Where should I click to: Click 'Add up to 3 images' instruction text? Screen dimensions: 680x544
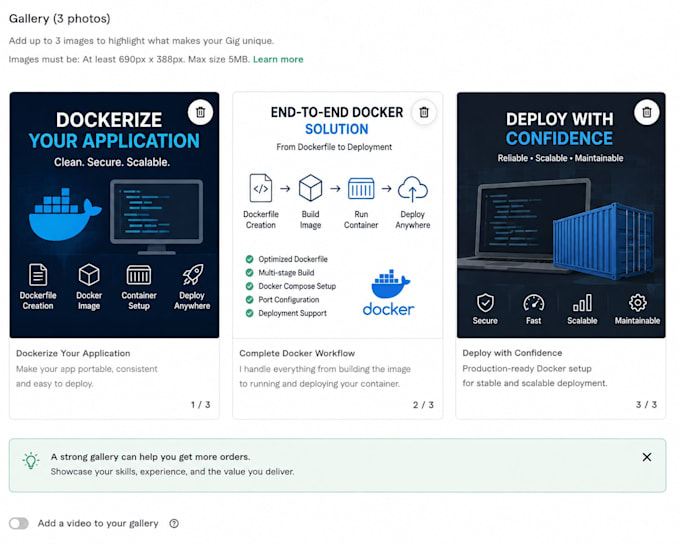pyautogui.click(x=141, y=41)
